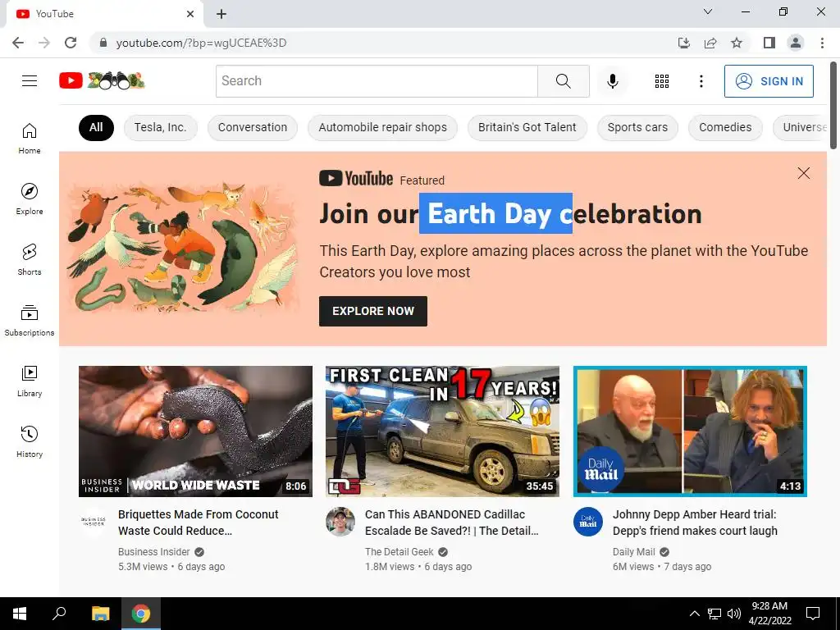The height and width of the screenshot is (630, 840).
Task: Open the coconut briquettes video thumbnail
Action: click(195, 431)
